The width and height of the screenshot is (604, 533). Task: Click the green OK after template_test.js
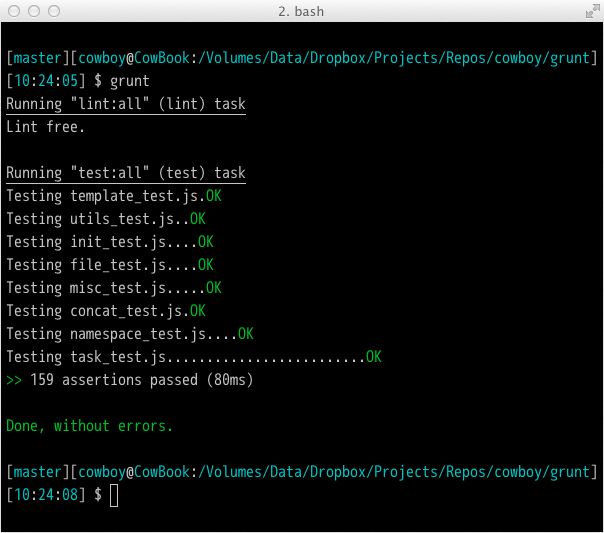coord(214,196)
